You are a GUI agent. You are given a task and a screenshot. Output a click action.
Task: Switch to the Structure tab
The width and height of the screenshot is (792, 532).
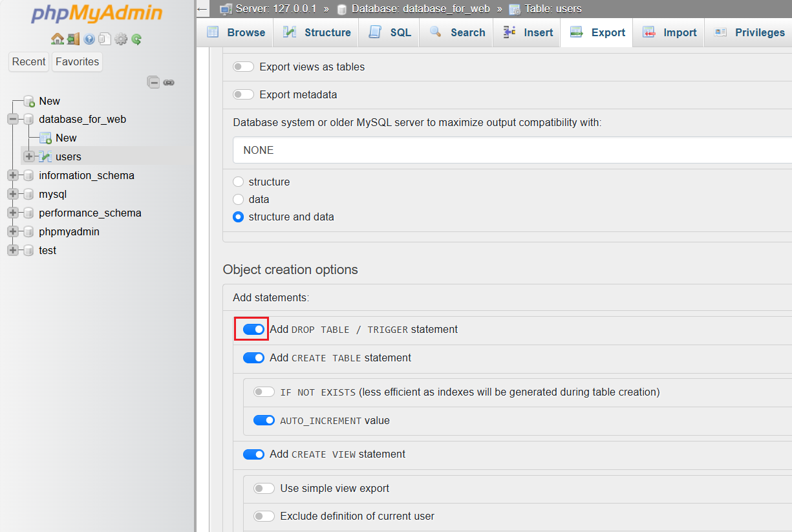[x=317, y=32]
